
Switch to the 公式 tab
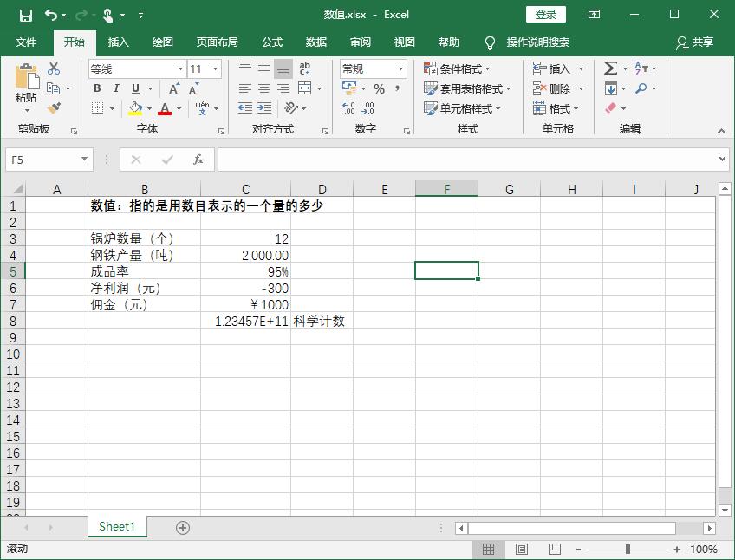(x=271, y=42)
